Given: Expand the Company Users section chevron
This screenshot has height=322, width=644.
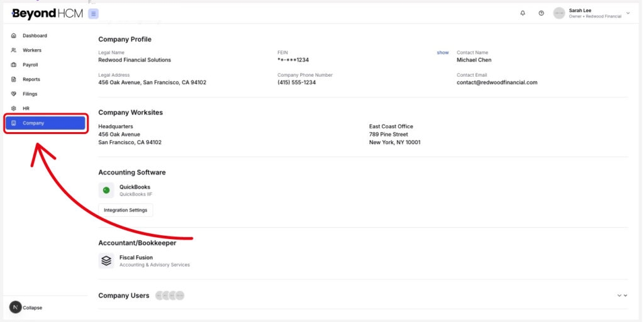Looking at the screenshot, I should [622, 296].
